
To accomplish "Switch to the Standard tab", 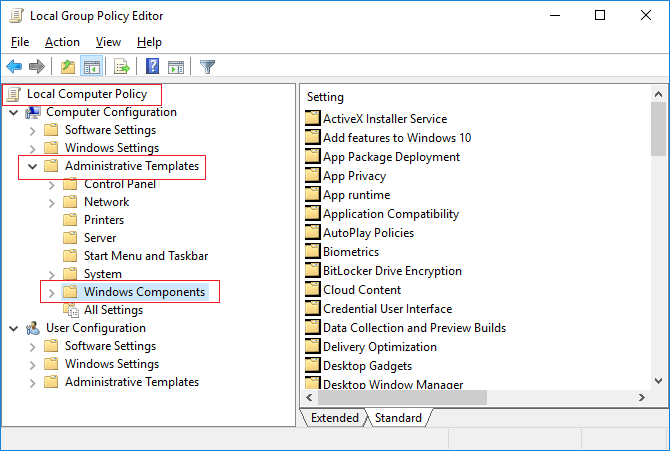I will 397,418.
